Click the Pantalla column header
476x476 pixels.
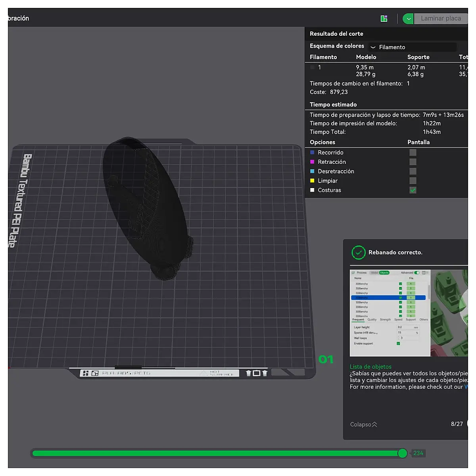(x=418, y=142)
